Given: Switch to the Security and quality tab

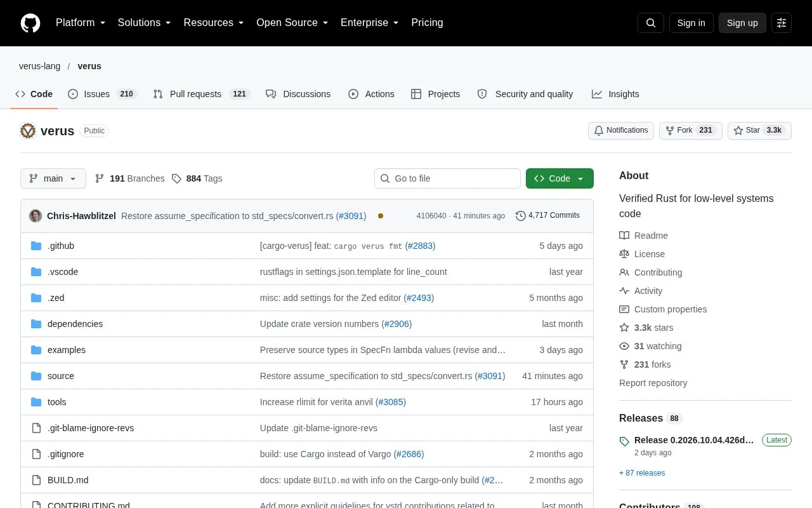Looking at the screenshot, I should (x=525, y=94).
